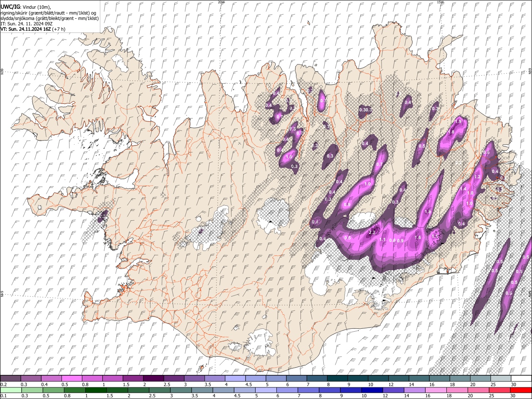The width and height of the screenshot is (532, 399).
Task: Click the 'UWC/IG: Vindur (10m)' title line
Action: [x=25, y=7]
